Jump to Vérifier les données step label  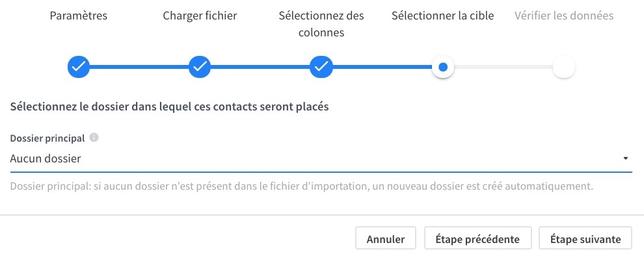[564, 16]
